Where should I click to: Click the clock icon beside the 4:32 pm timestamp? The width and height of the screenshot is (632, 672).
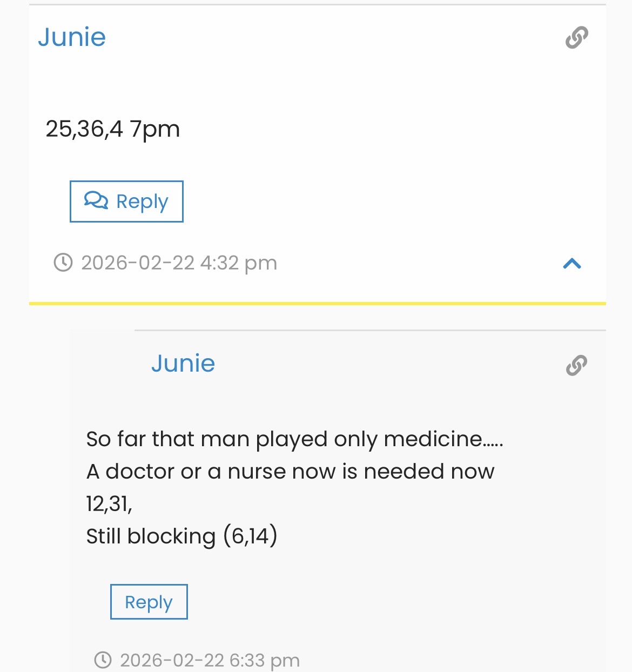[63, 263]
